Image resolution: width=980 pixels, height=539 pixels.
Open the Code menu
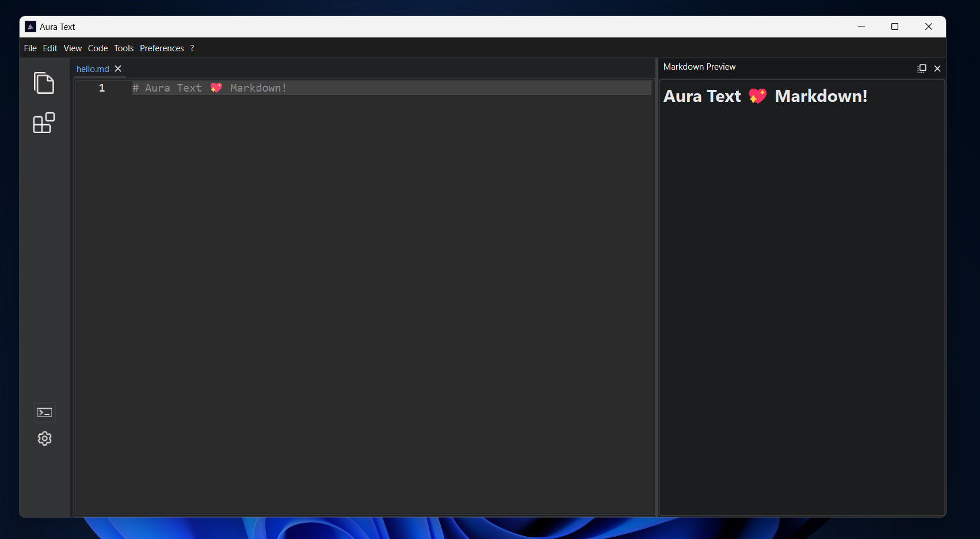pos(98,48)
